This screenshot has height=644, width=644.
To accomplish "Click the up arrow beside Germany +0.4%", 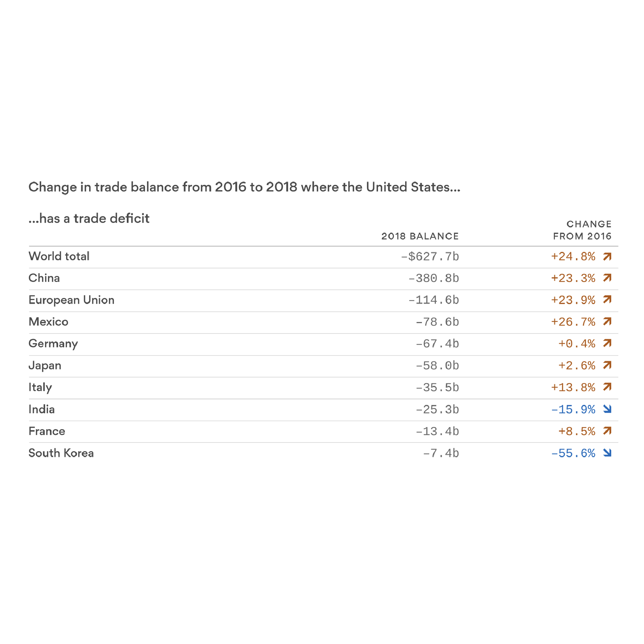I will [x=607, y=343].
